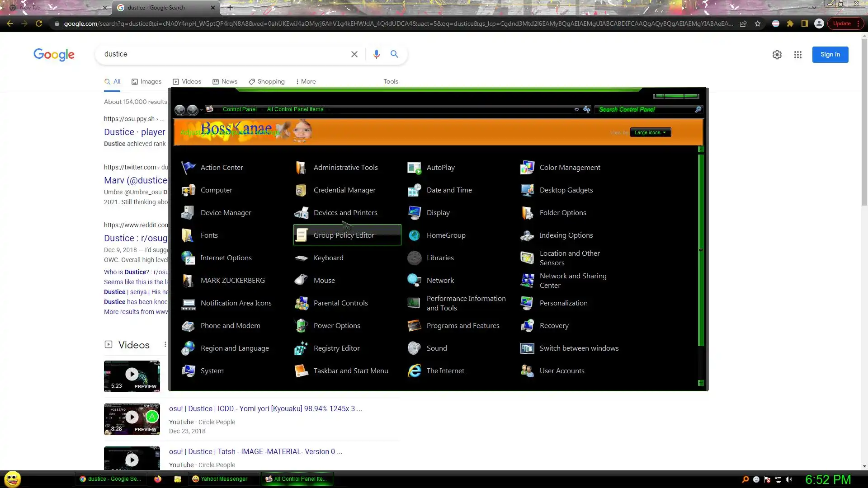Open the Sound settings icon

(414, 348)
